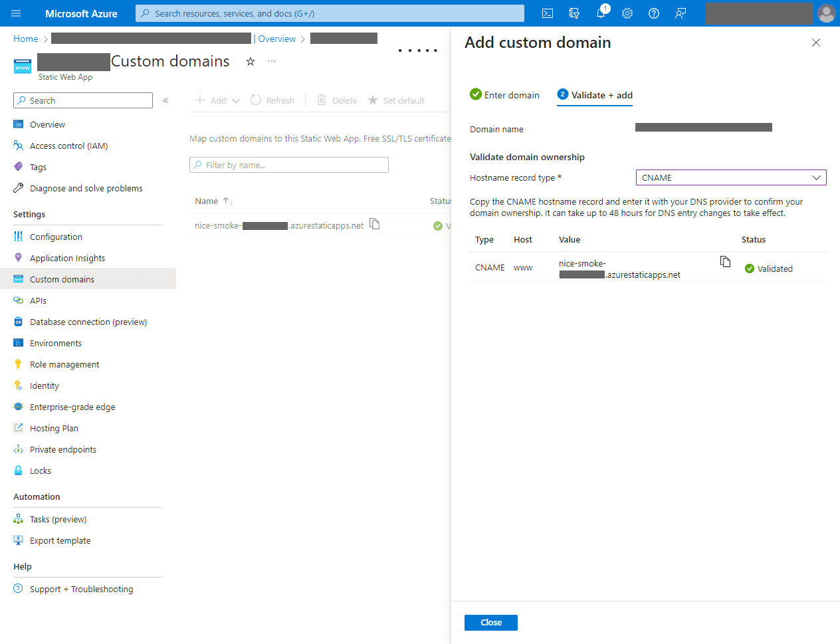Expand the Hostname record type dropdown
The height and width of the screenshot is (644, 840).
731,177
